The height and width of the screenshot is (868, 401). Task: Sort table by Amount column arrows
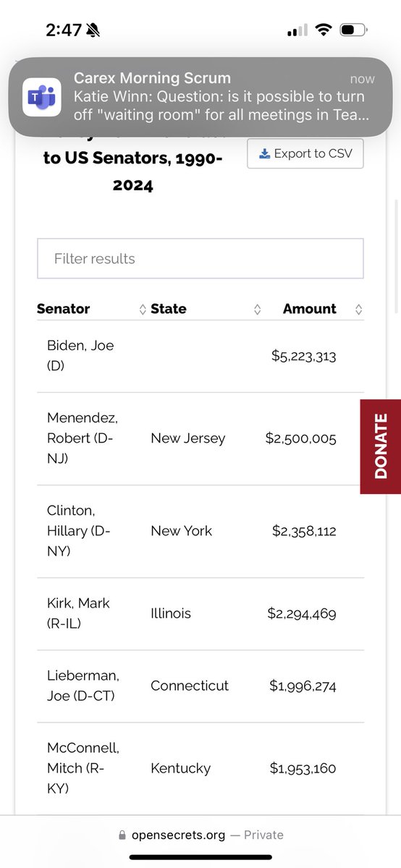(x=358, y=310)
